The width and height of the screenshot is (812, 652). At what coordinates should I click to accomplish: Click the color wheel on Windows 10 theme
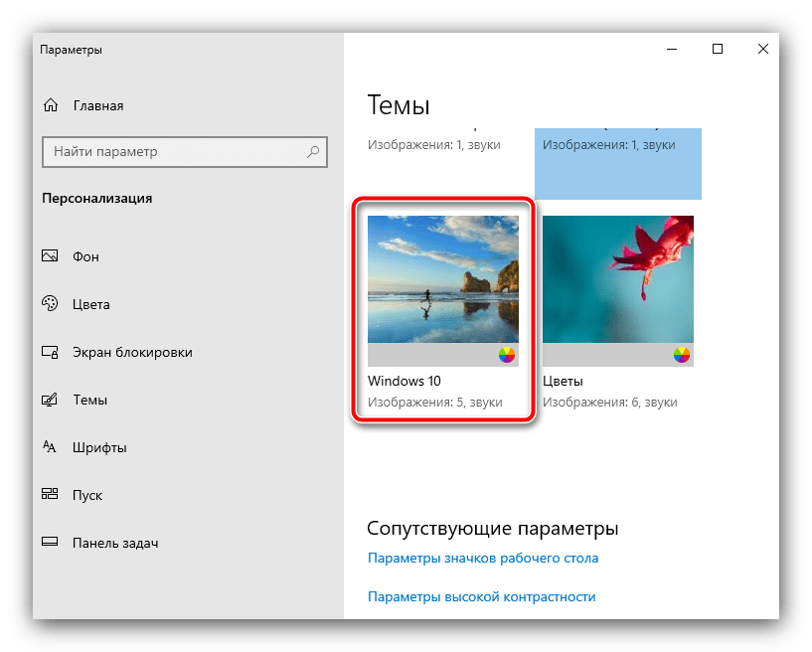tap(507, 355)
